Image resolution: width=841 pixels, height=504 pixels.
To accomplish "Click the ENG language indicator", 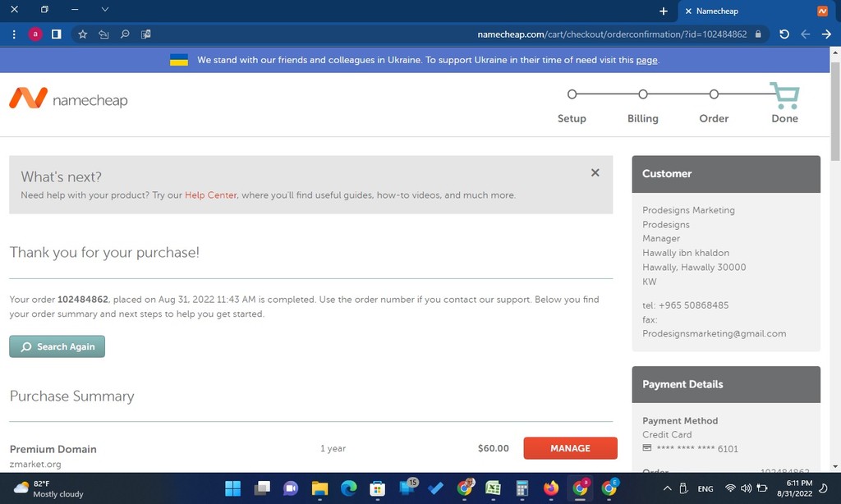I will (x=705, y=489).
